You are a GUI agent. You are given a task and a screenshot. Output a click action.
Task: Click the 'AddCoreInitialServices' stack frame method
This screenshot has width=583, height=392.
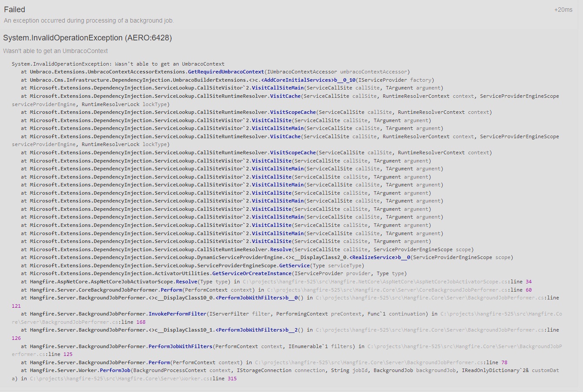308,80
